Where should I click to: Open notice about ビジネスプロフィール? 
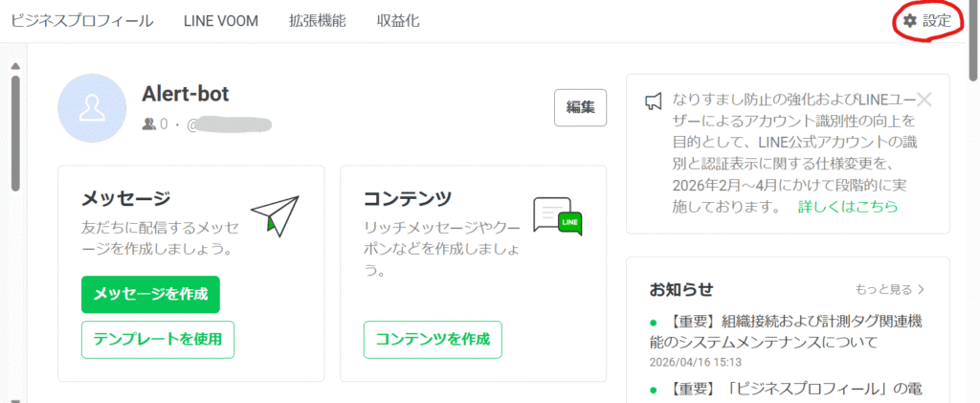tap(787, 389)
